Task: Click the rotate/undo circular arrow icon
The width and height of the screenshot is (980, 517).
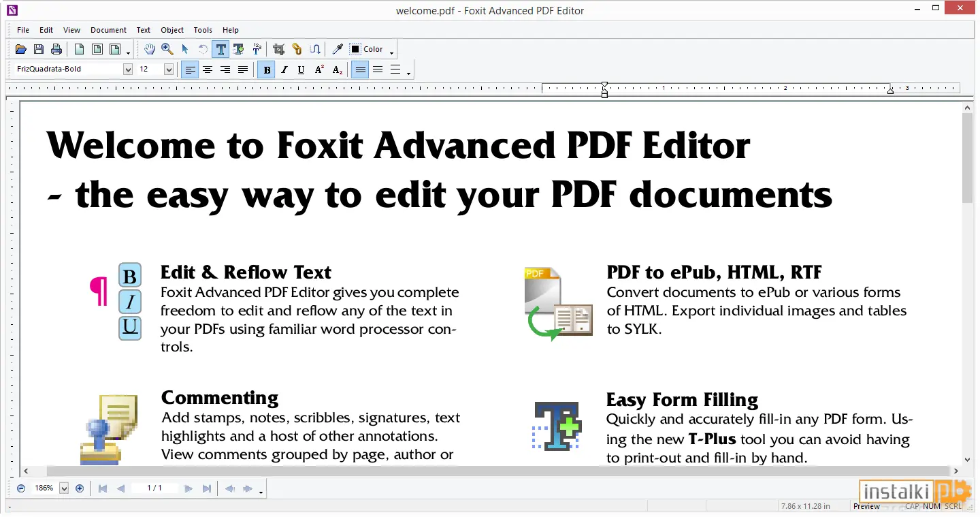Action: (x=203, y=49)
